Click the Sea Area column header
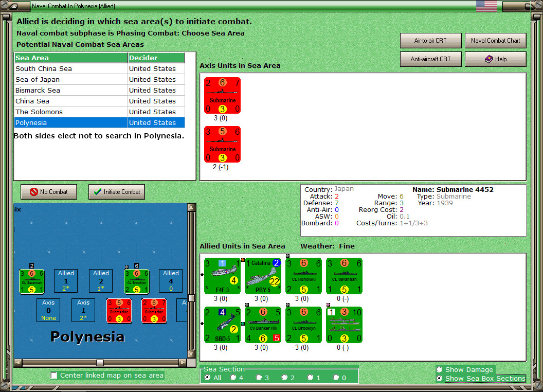The width and height of the screenshot is (543, 392). click(x=71, y=58)
